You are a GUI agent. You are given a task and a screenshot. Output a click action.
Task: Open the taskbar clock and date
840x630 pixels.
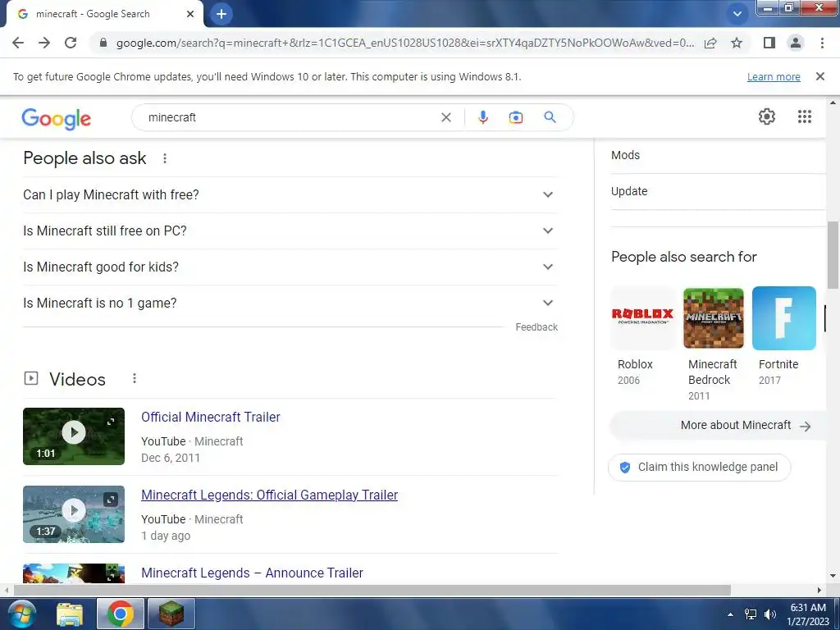[x=808, y=614]
